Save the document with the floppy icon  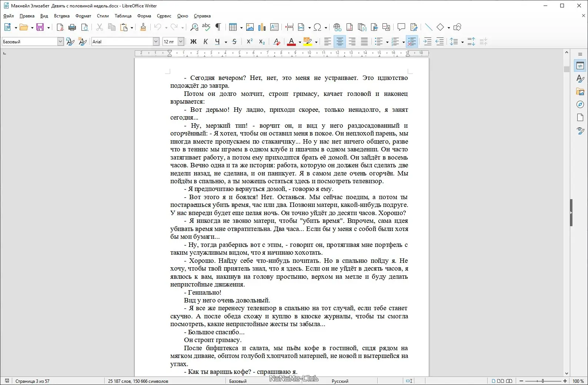pos(40,27)
